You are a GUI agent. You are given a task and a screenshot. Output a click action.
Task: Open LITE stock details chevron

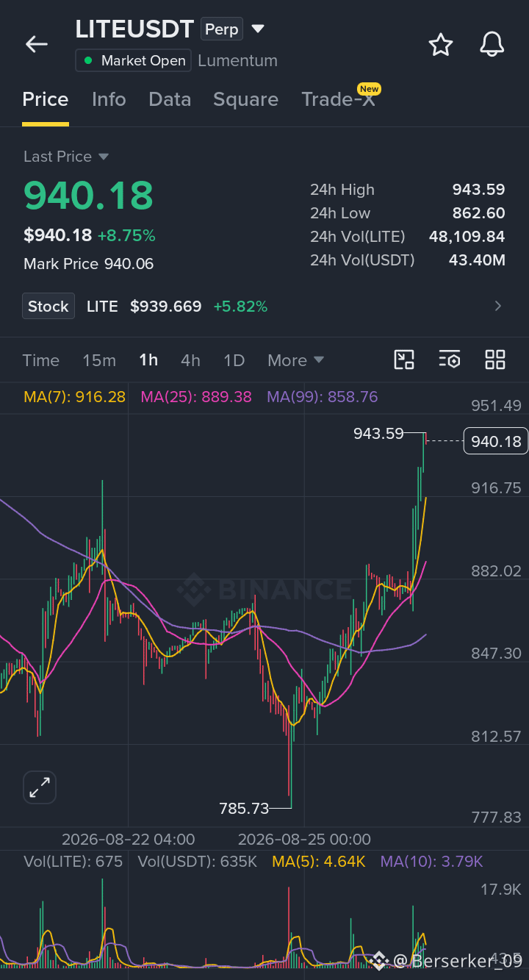point(498,307)
